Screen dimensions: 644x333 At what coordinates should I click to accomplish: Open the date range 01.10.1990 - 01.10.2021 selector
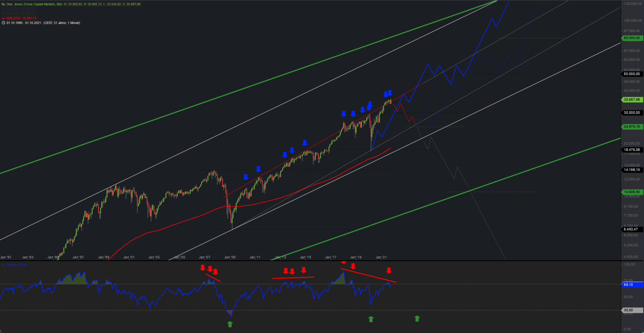(24, 23)
